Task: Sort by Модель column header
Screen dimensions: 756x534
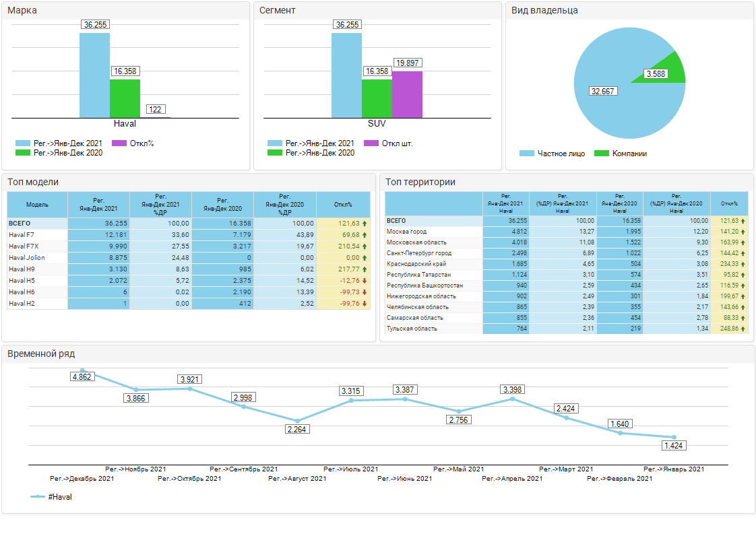Action: (x=37, y=204)
